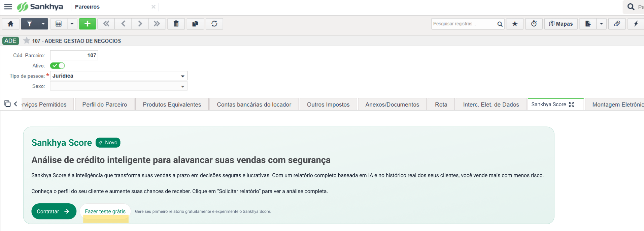Open the Mapas button
The width and height of the screenshot is (644, 231).
pos(561,24)
